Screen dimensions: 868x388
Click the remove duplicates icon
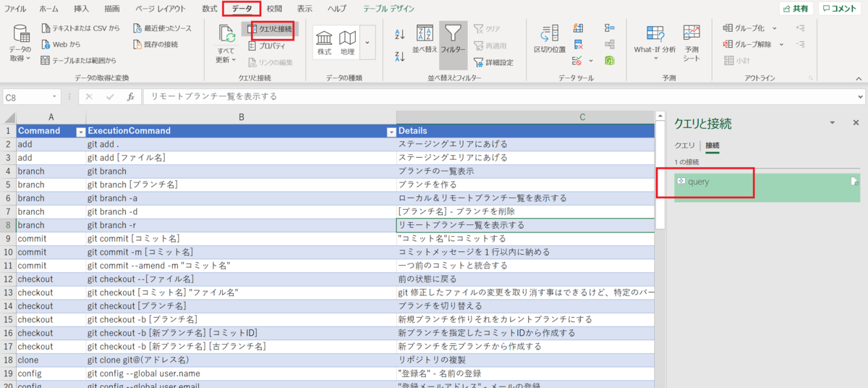pyautogui.click(x=577, y=44)
